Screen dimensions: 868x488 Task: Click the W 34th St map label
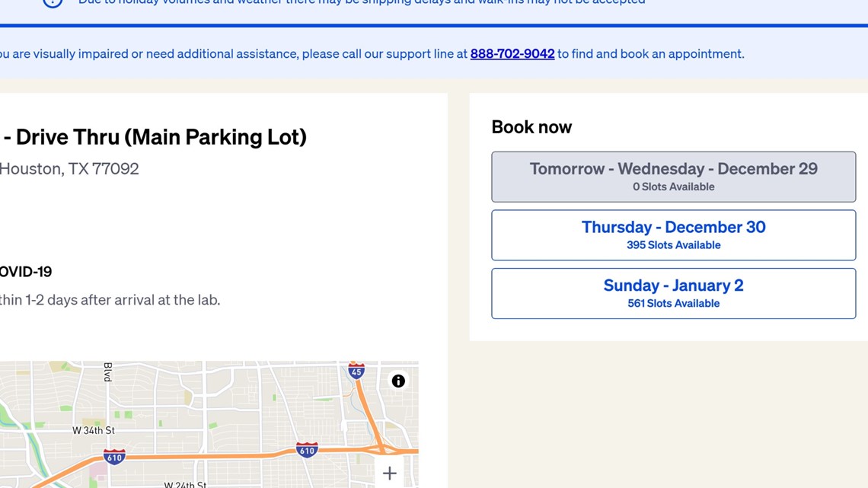point(94,430)
